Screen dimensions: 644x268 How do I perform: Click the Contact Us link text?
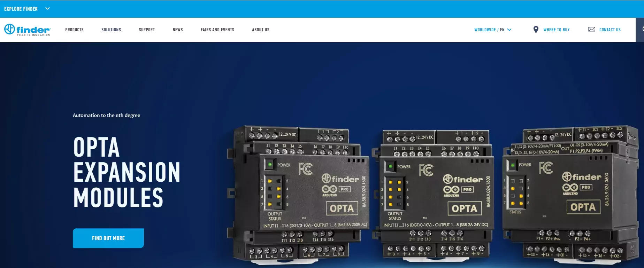coord(610,30)
